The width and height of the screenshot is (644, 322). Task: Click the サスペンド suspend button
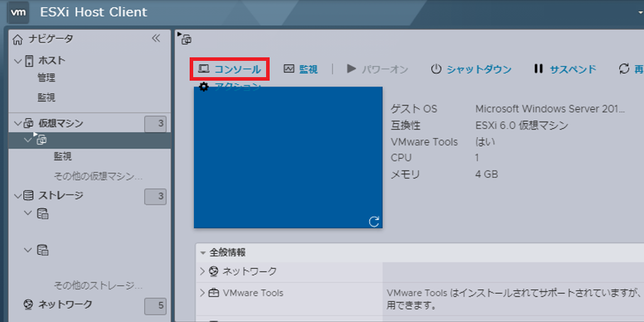pos(565,69)
